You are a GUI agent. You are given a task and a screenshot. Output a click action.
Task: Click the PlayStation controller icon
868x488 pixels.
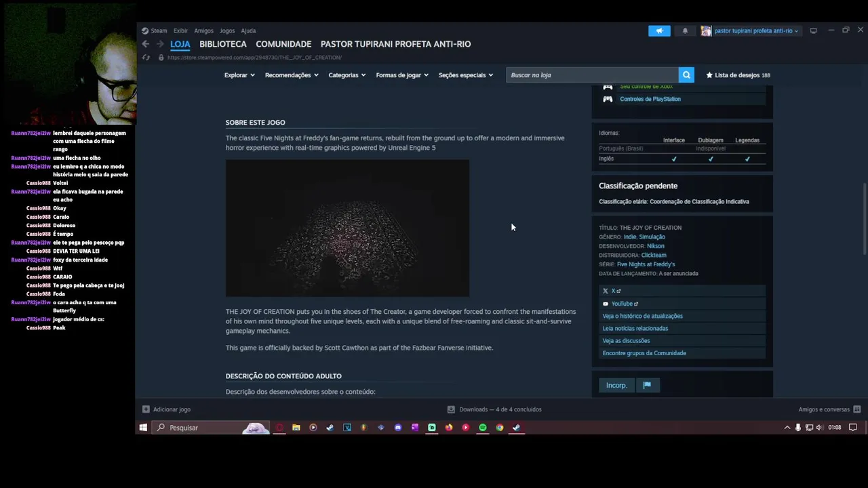pos(608,99)
